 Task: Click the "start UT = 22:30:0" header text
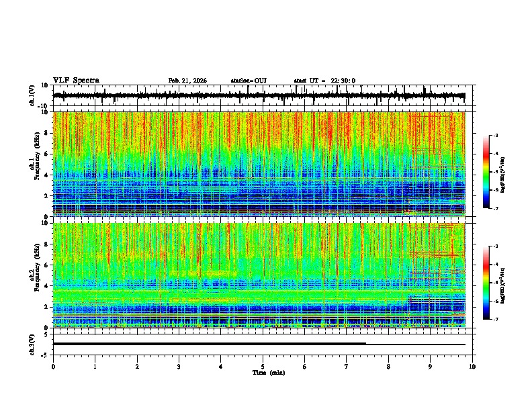point(324,81)
